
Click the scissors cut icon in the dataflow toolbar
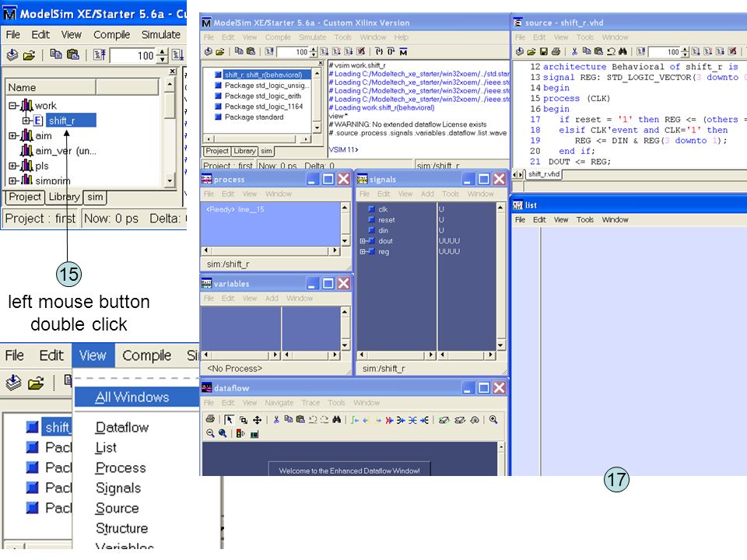[276, 419]
